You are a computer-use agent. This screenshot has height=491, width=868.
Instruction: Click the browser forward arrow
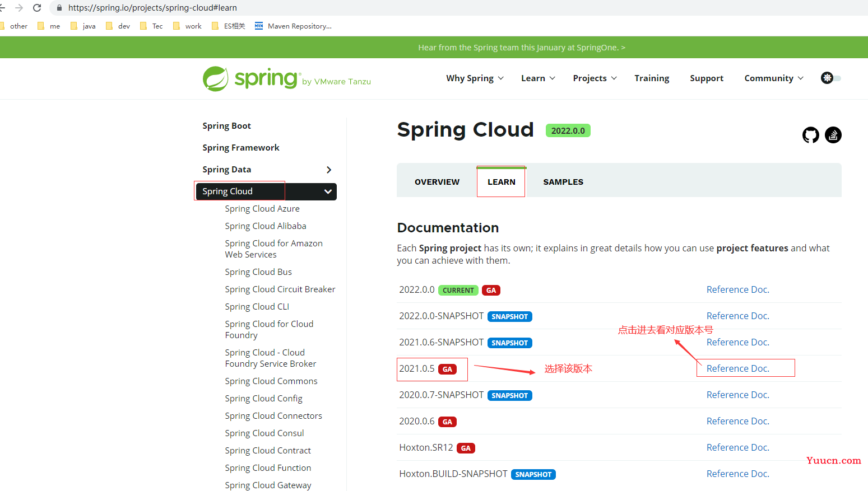(x=19, y=8)
